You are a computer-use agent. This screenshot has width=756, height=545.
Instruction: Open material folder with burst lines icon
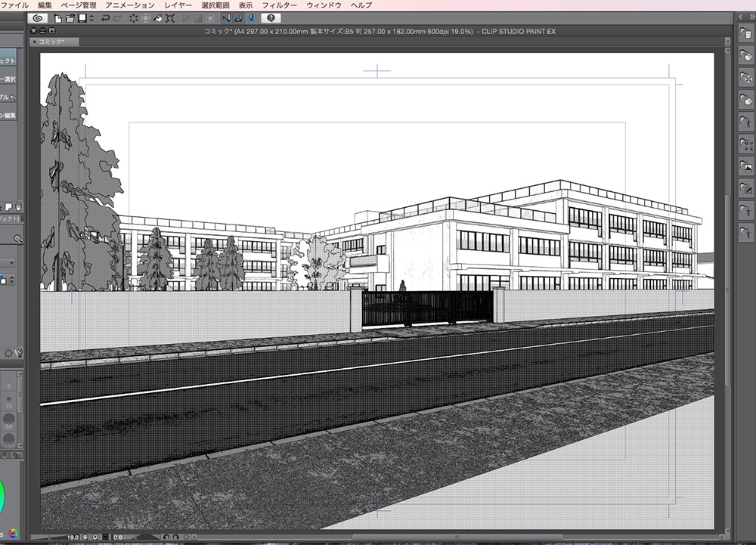[x=746, y=144]
